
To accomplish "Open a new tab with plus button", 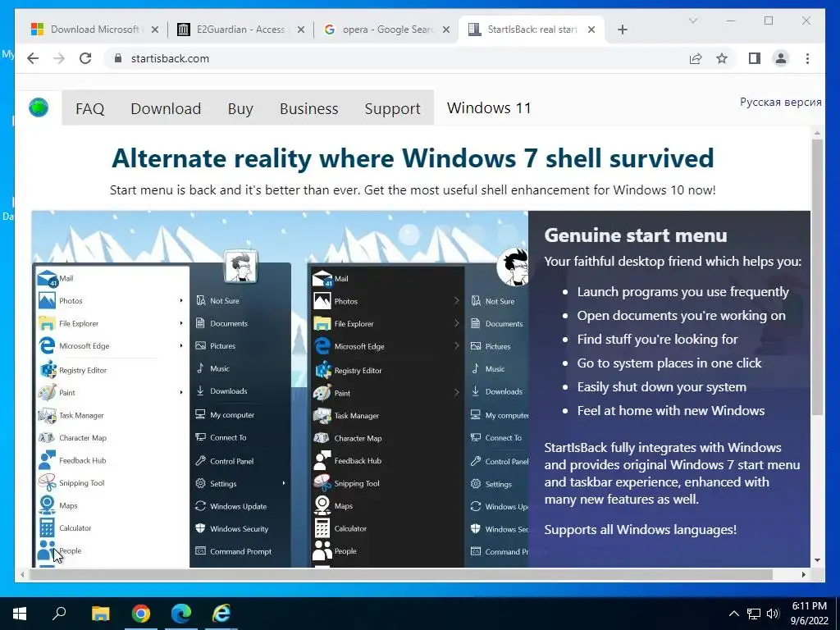I will pyautogui.click(x=622, y=30).
